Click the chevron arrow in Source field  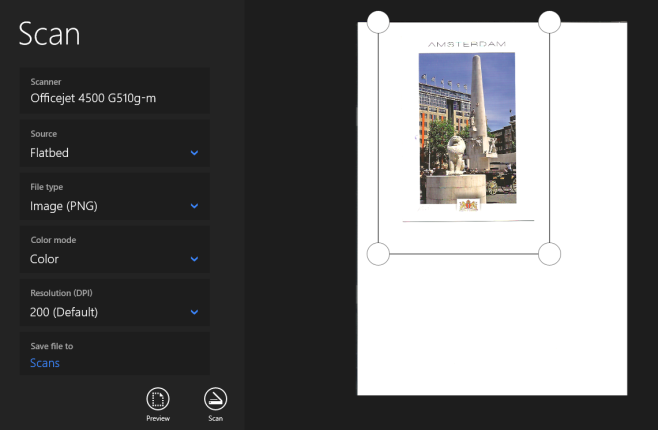[x=194, y=153]
